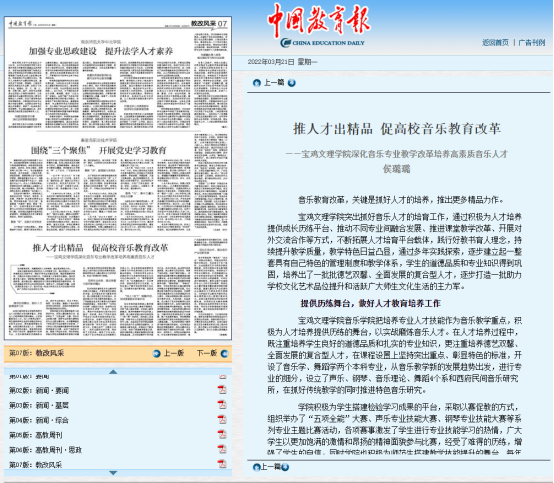Click the date 2022年03月21日 星期一

point(282,62)
